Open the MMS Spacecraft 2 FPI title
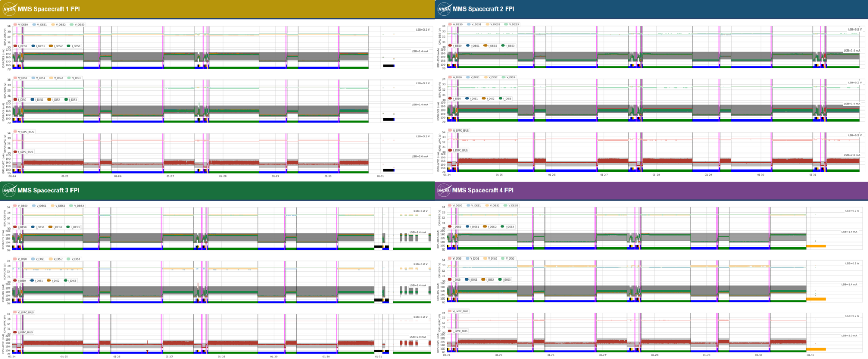The image size is (868, 359). click(483, 9)
